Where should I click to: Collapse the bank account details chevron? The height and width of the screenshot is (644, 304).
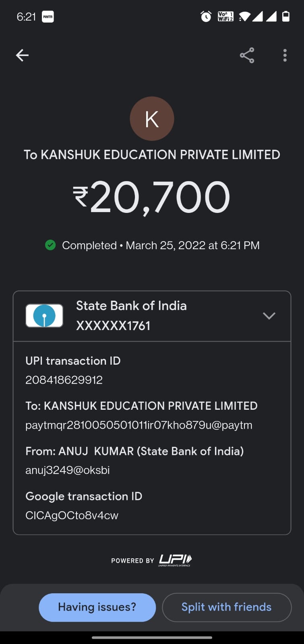[x=269, y=316]
